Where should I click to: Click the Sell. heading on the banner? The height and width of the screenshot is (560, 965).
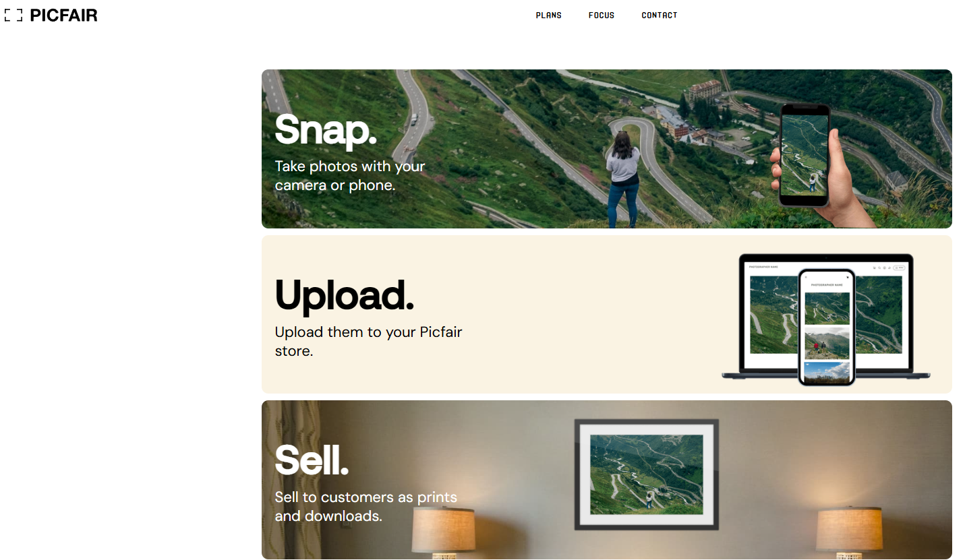tap(312, 460)
